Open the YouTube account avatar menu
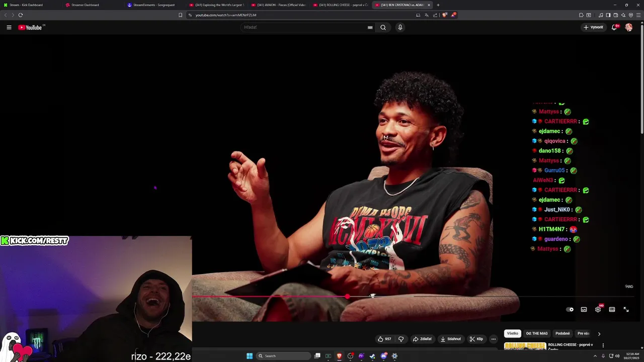 [x=628, y=27]
